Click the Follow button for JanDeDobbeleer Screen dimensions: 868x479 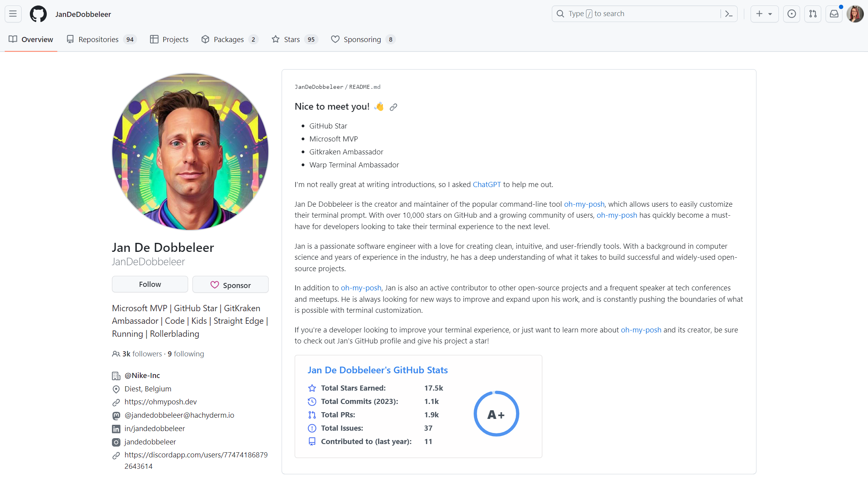coord(150,284)
